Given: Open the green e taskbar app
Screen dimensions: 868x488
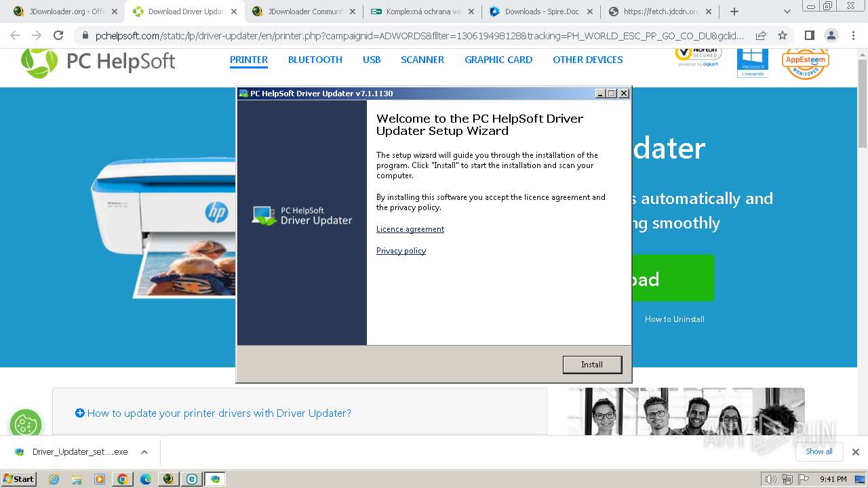Looking at the screenshot, I should click(192, 479).
